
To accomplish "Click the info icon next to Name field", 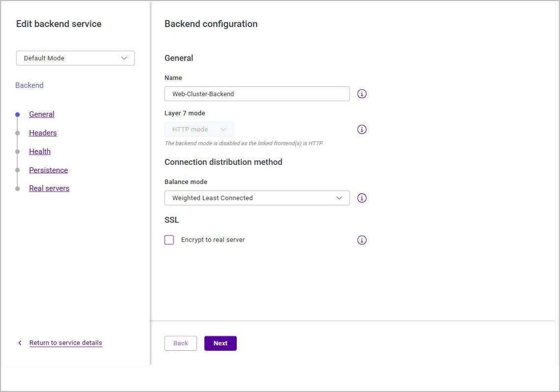I will 362,94.
